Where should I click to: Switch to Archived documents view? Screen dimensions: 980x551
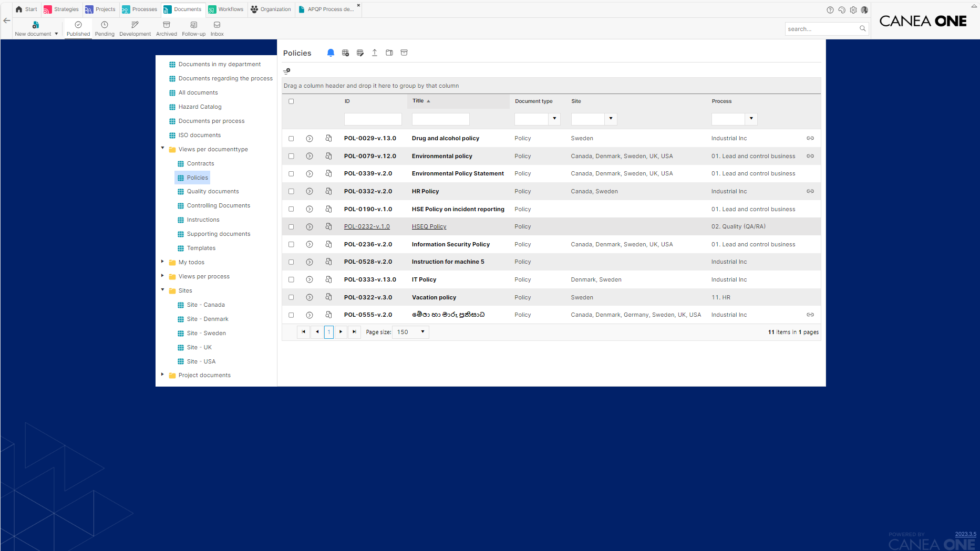(166, 27)
